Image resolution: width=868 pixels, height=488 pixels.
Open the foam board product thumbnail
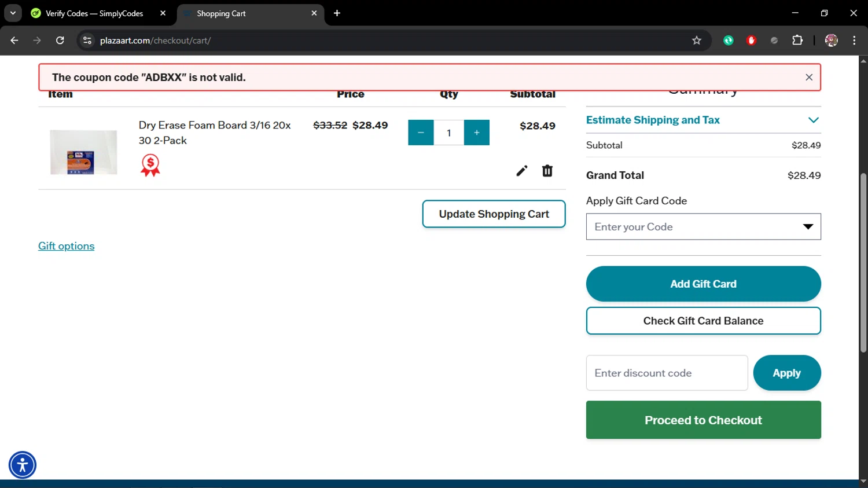pyautogui.click(x=83, y=152)
